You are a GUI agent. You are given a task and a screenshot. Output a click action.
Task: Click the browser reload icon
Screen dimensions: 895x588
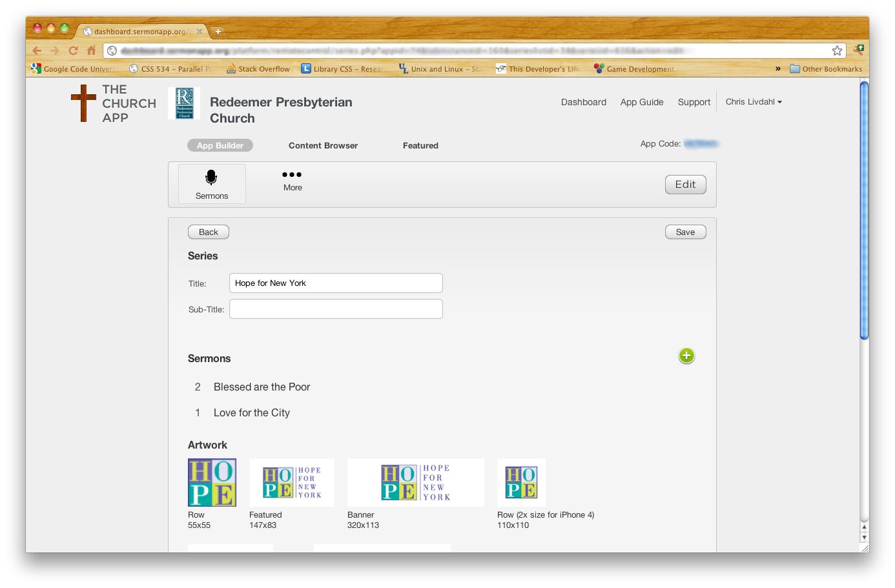coord(73,51)
